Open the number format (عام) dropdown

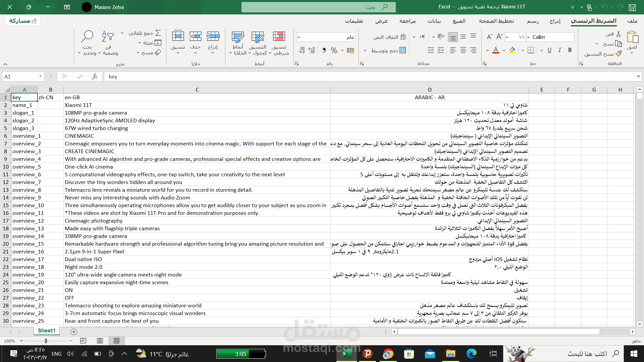299,37
